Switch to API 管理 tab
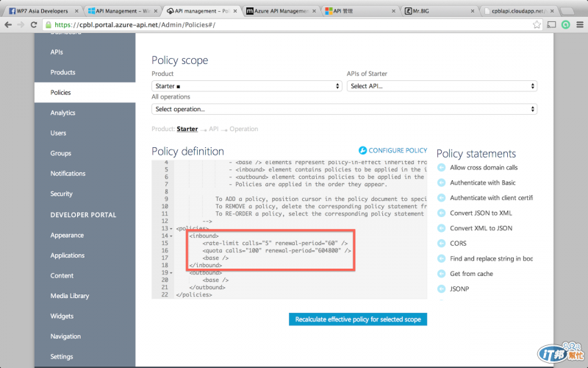Screen dimensions: 588x368 point(360,11)
